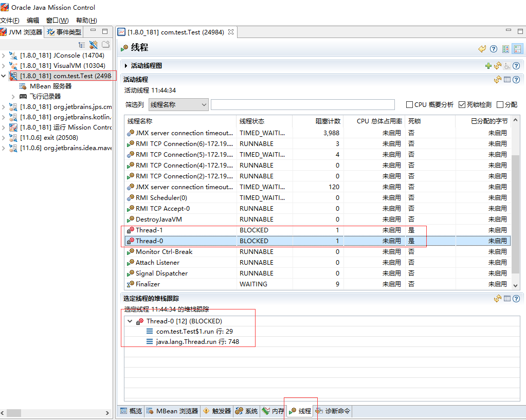Sort by 线程状态 column header

coord(264,121)
